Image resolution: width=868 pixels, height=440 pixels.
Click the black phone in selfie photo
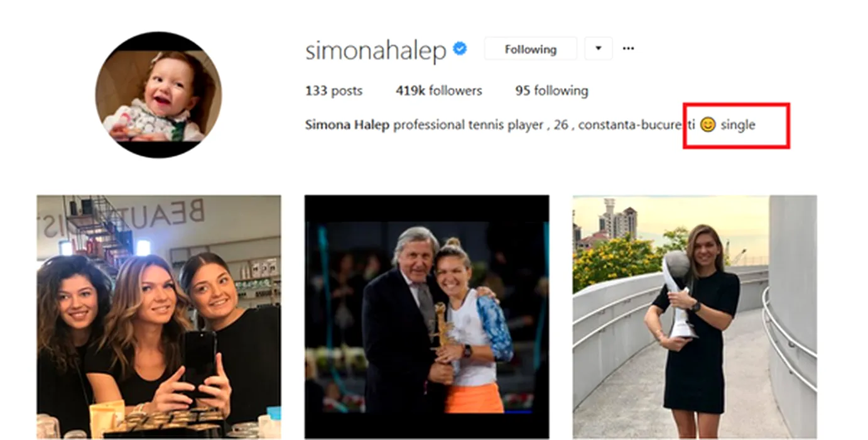click(200, 363)
